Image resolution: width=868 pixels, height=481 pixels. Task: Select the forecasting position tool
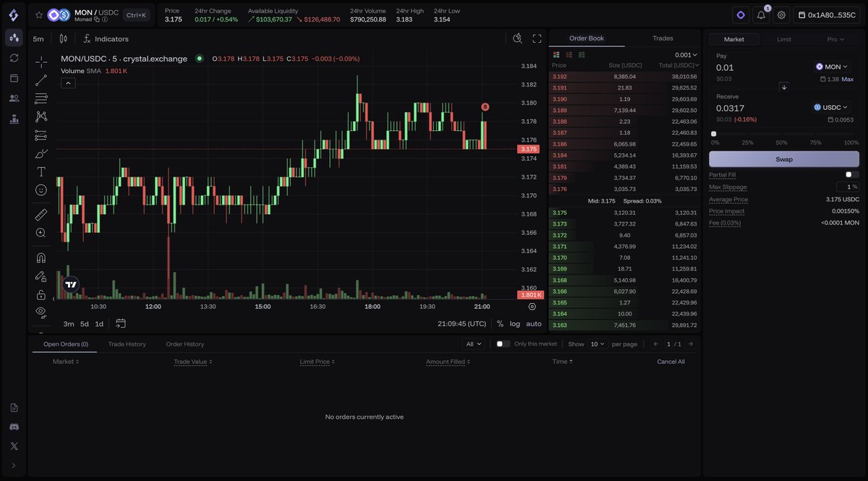(41, 135)
